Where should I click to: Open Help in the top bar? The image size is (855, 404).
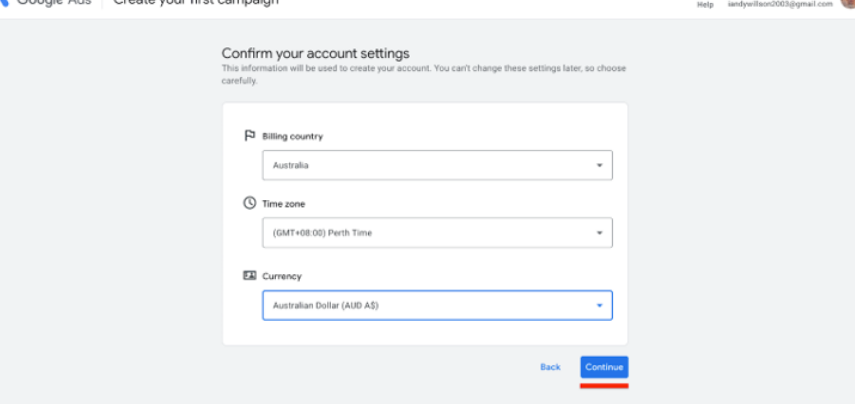tap(705, 4)
